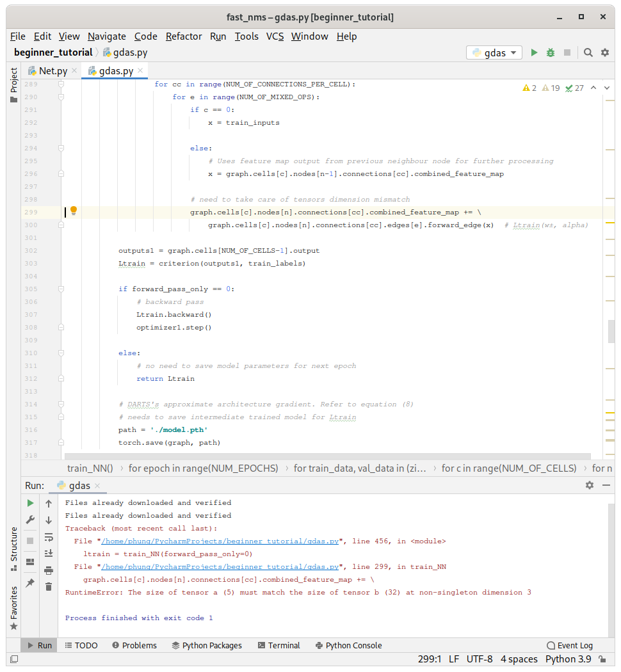Collapse the code fold at line 294
The width and height of the screenshot is (621, 672).
pyautogui.click(x=61, y=148)
